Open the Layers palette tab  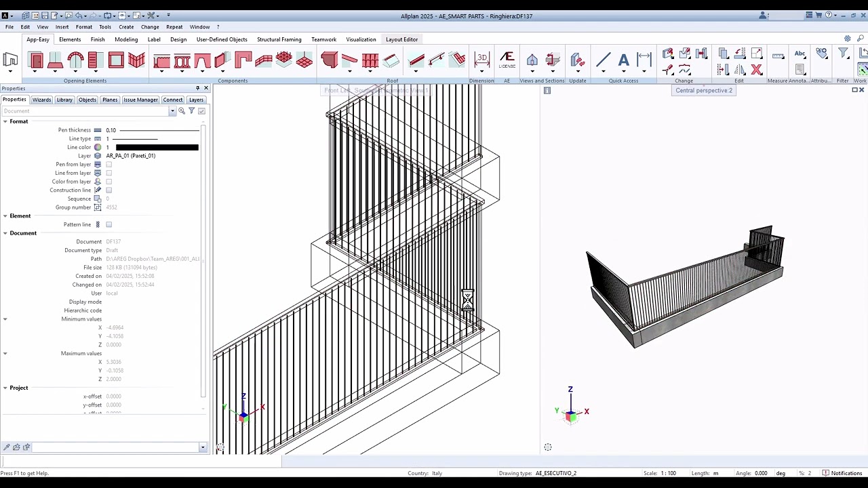tap(196, 100)
